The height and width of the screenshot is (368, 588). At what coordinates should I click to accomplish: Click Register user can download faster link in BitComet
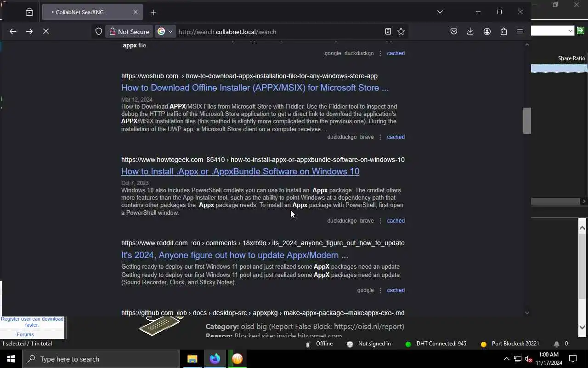[x=32, y=322]
